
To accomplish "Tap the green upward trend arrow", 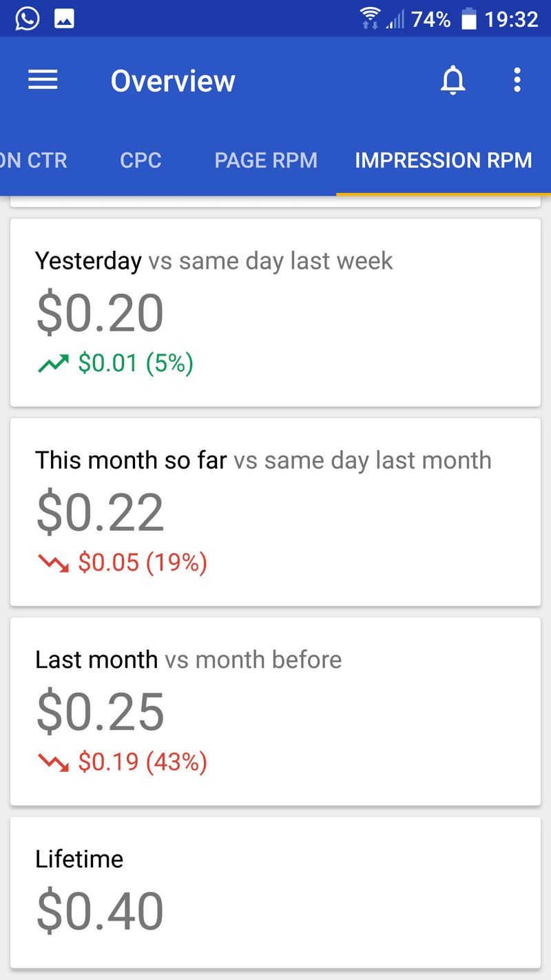I will (x=53, y=363).
